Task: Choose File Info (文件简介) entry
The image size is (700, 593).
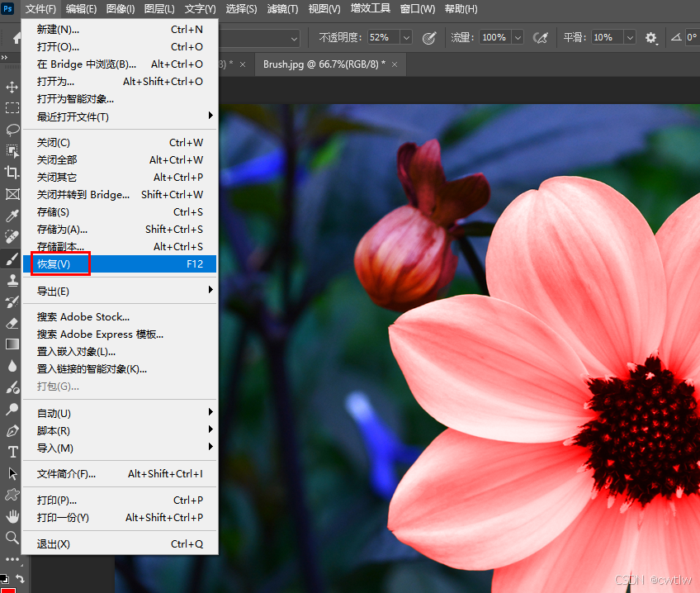Action: [x=120, y=474]
